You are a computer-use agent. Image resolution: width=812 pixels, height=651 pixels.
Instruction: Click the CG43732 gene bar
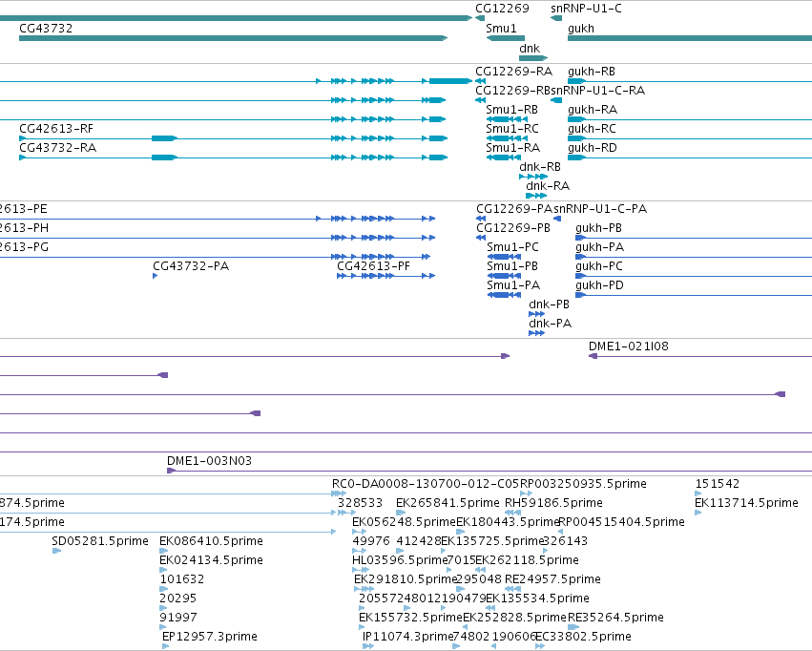[233, 38]
